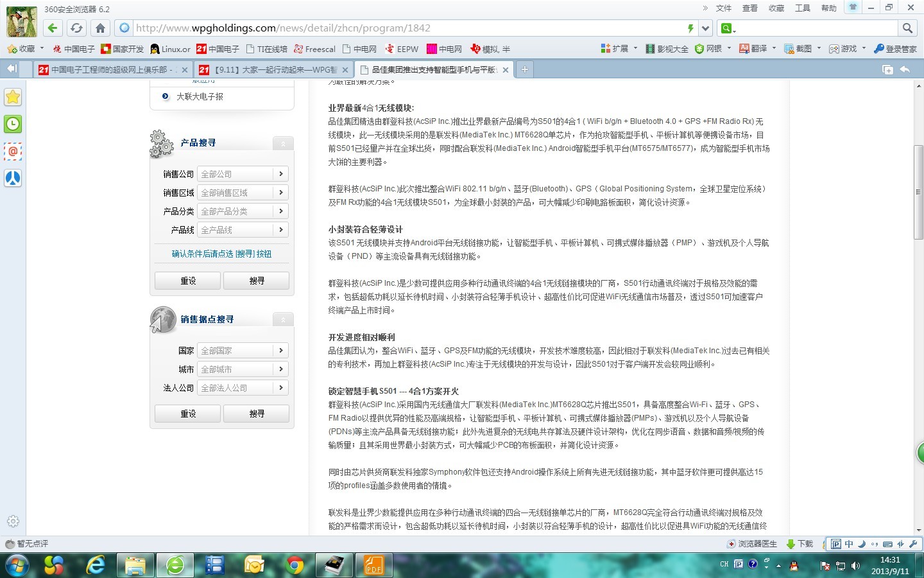Image resolution: width=924 pixels, height=578 pixels.
Task: Open the browser skin shirt icon
Action: [x=853, y=7]
